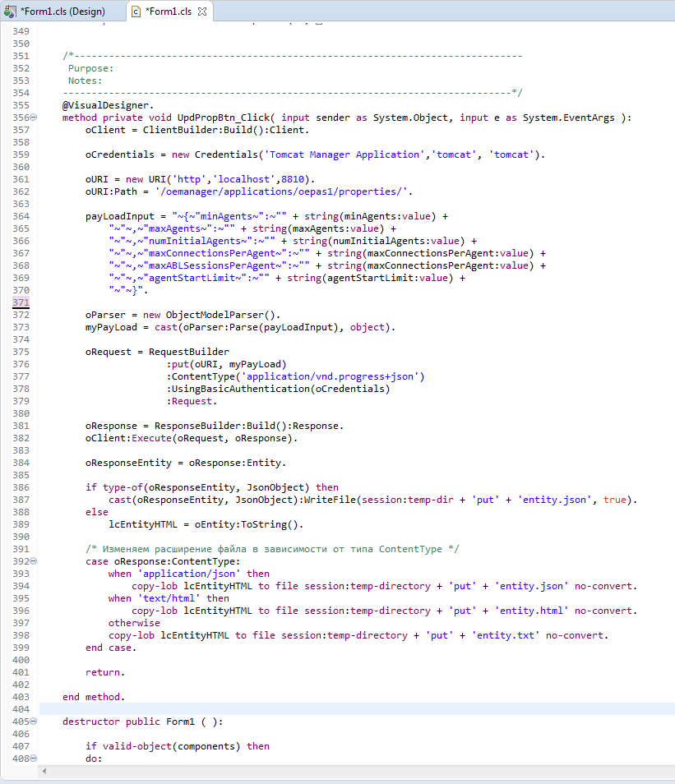Click 'otherwise' keyword on line 397
This screenshot has width=675, height=784.
134,623
